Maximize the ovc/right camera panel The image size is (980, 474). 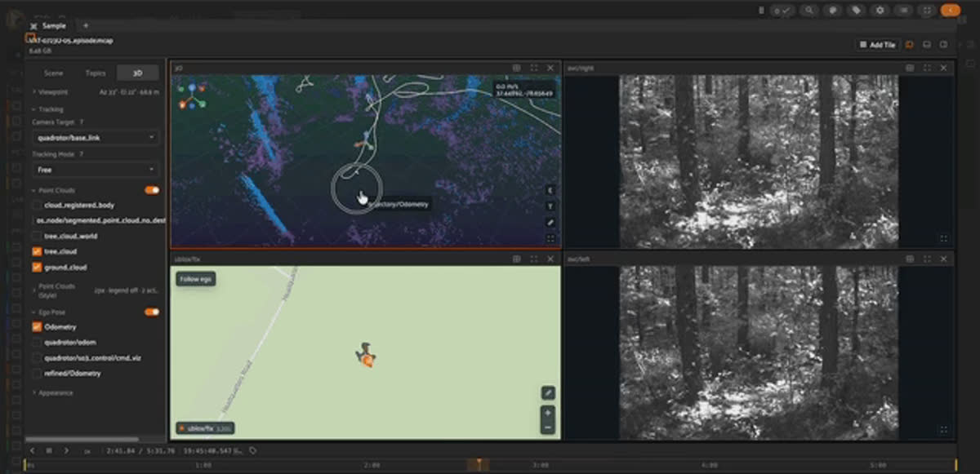(927, 68)
